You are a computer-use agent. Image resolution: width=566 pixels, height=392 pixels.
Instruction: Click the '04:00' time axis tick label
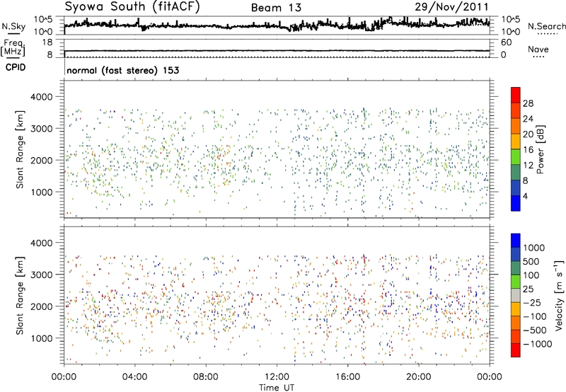point(134,377)
